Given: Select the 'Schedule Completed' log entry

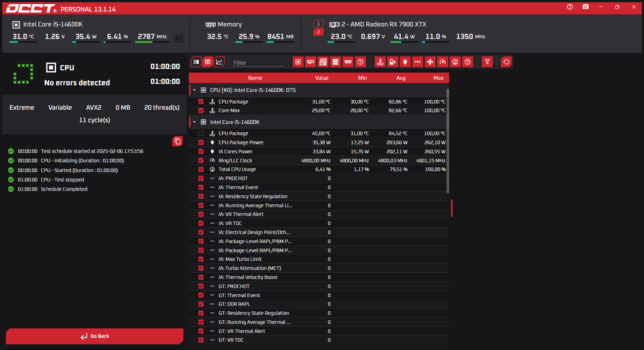Looking at the screenshot, I should pos(64,189).
